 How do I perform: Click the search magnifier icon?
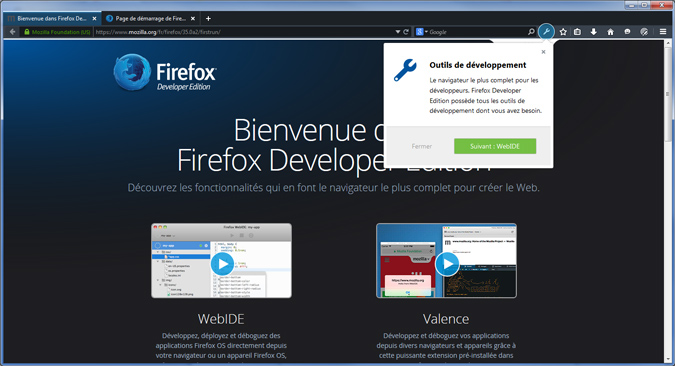coord(531,32)
